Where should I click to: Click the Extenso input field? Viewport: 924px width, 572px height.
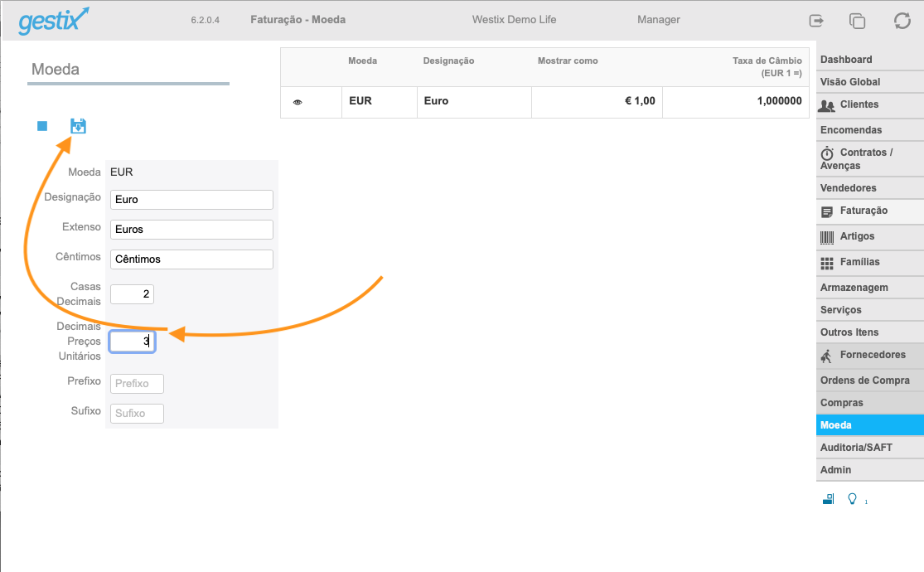click(191, 230)
